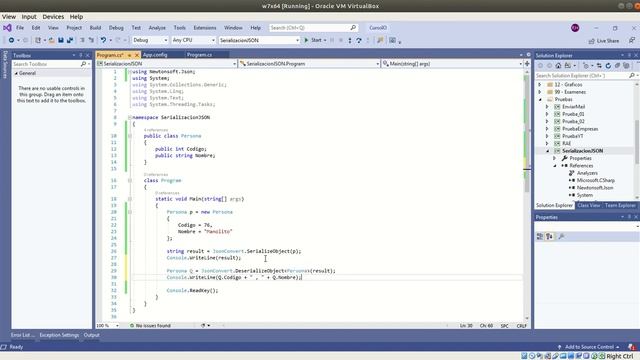Open the Any CPU platform dropdown
The image size is (640, 360).
[193, 40]
